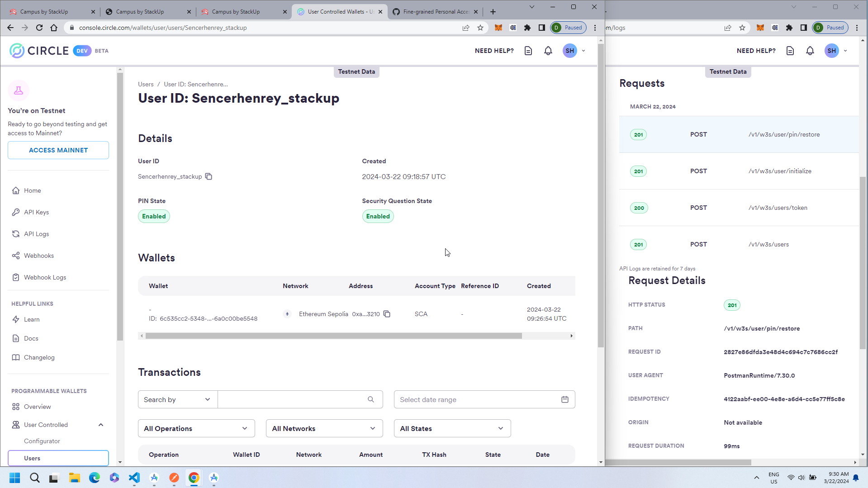The height and width of the screenshot is (488, 868).
Task: Select /v1/w3s/users/token request row
Action: click(739, 208)
